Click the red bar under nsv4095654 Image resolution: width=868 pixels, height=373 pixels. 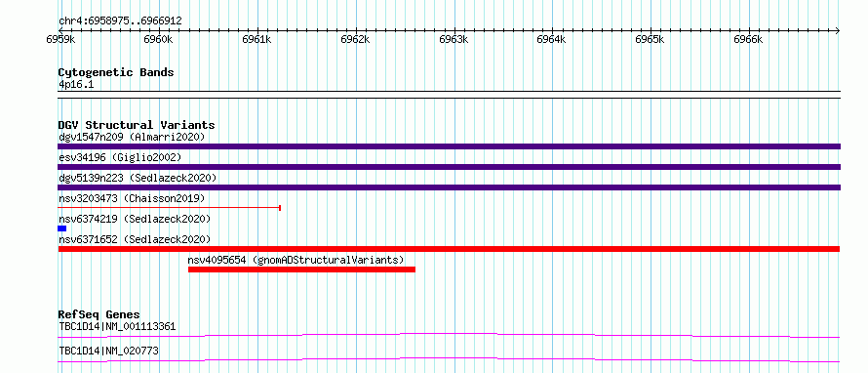coord(301,269)
